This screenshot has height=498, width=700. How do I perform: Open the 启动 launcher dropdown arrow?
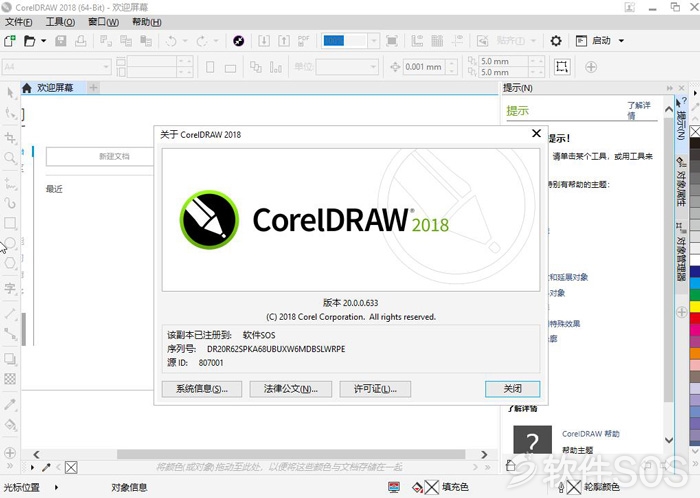tap(621, 41)
